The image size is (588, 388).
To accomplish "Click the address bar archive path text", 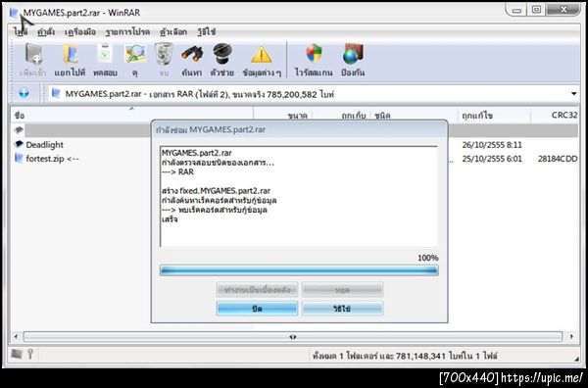I will [x=200, y=94].
